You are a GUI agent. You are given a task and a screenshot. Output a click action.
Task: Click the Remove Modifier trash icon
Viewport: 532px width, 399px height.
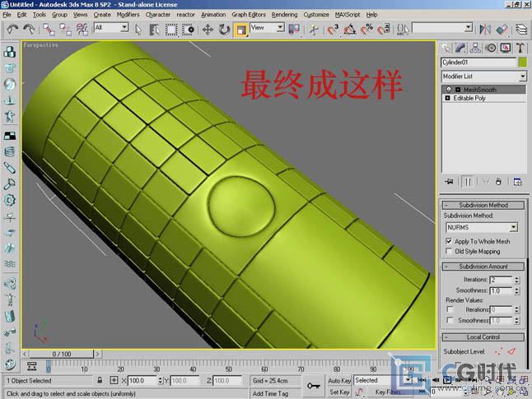(498, 182)
